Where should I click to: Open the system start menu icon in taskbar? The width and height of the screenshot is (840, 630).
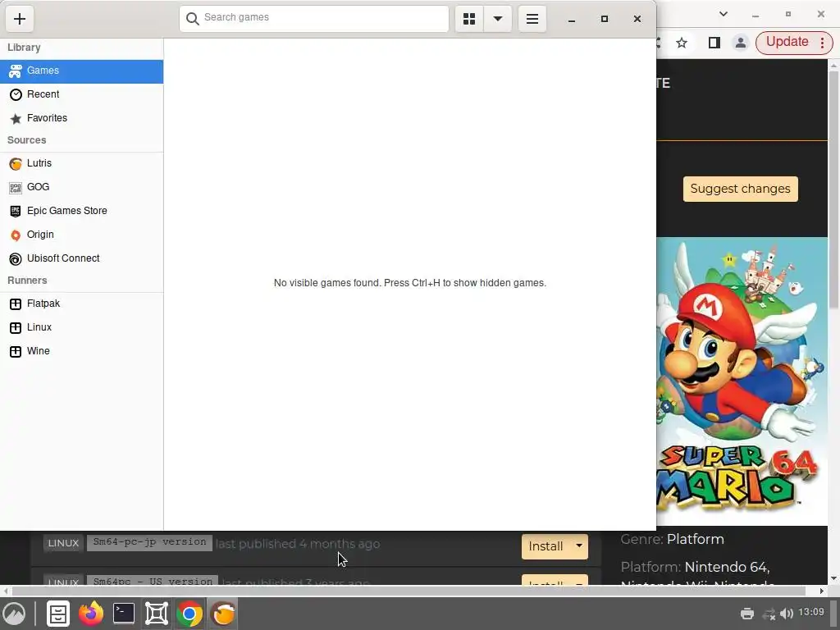pos(15,614)
